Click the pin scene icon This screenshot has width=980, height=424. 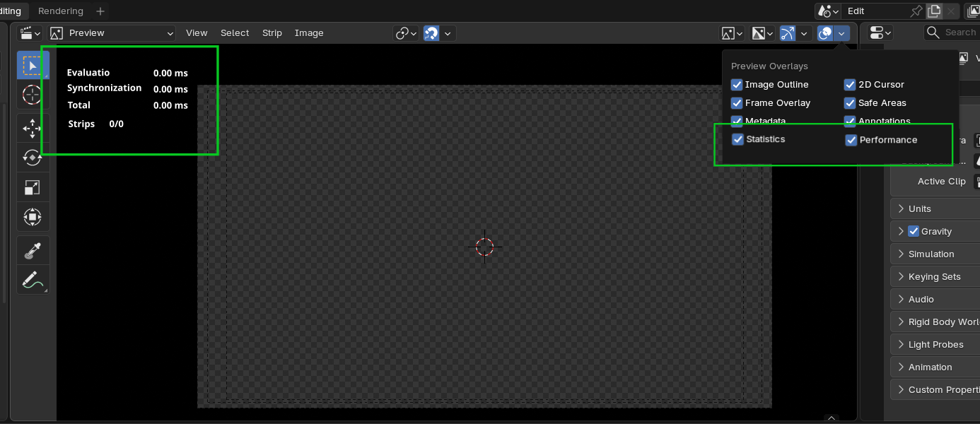coord(916,11)
